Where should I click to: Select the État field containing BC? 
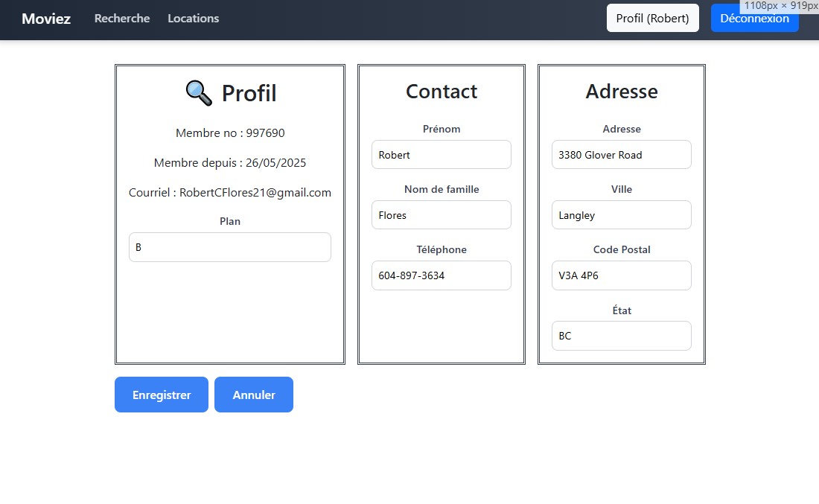point(622,336)
